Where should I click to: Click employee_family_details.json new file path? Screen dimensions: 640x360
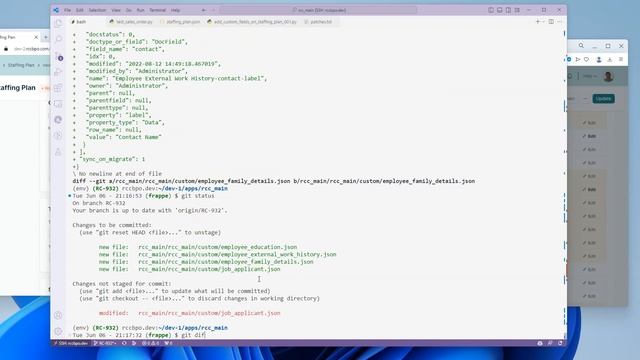coord(226,262)
